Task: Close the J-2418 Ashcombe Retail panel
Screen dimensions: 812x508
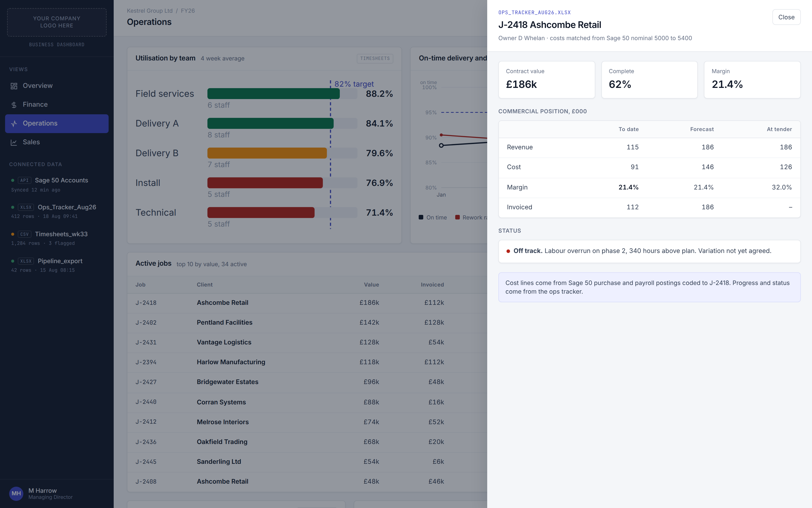Action: click(x=786, y=17)
